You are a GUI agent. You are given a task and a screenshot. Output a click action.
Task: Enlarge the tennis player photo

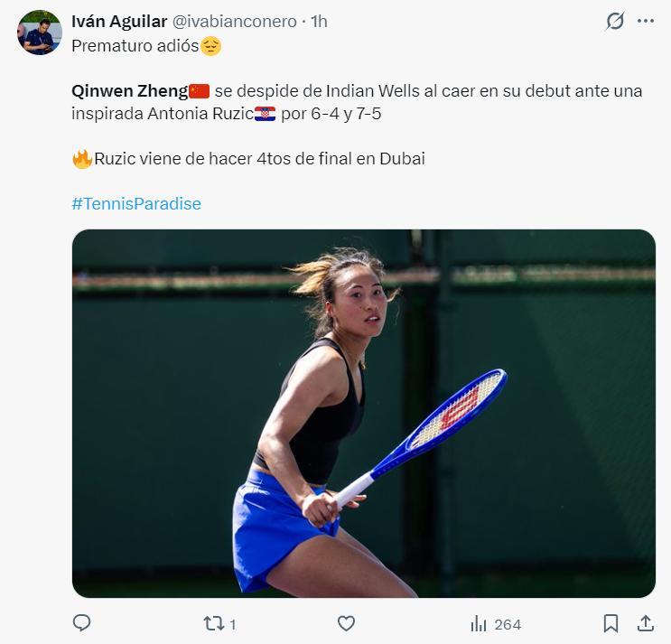(x=363, y=413)
